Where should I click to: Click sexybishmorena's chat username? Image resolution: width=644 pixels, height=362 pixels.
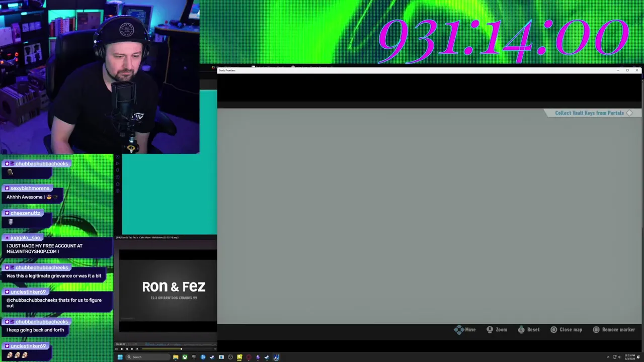30,188
